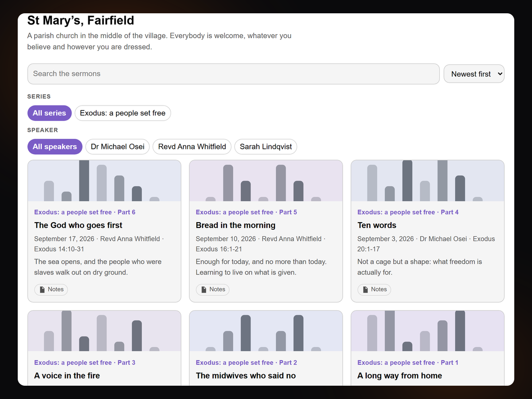Filter sermons by Sarah Lindqvist
Image resolution: width=532 pixels, height=399 pixels.
pyautogui.click(x=266, y=147)
